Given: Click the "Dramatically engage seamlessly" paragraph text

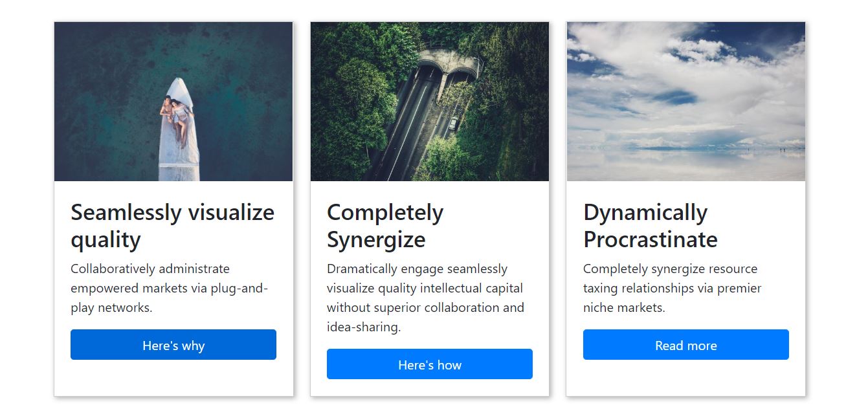Looking at the screenshot, I should pos(425,298).
